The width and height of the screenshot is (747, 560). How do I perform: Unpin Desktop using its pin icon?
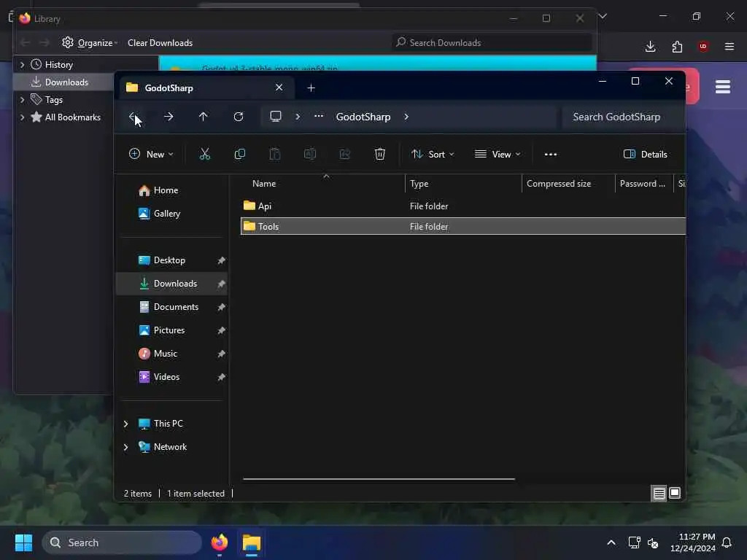221,260
